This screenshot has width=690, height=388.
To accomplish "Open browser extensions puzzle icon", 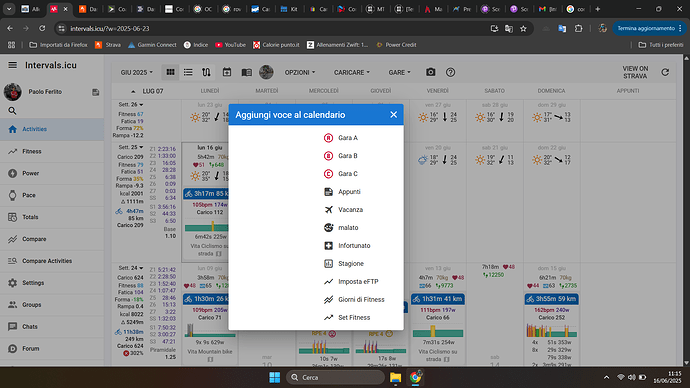I will pos(578,29).
